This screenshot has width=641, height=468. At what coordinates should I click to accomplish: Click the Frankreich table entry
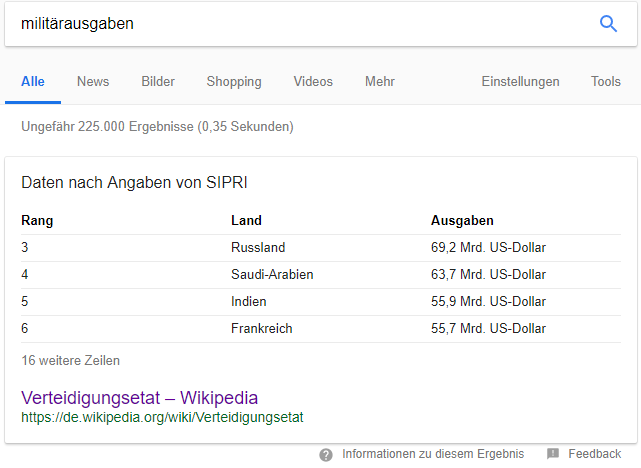(x=262, y=329)
